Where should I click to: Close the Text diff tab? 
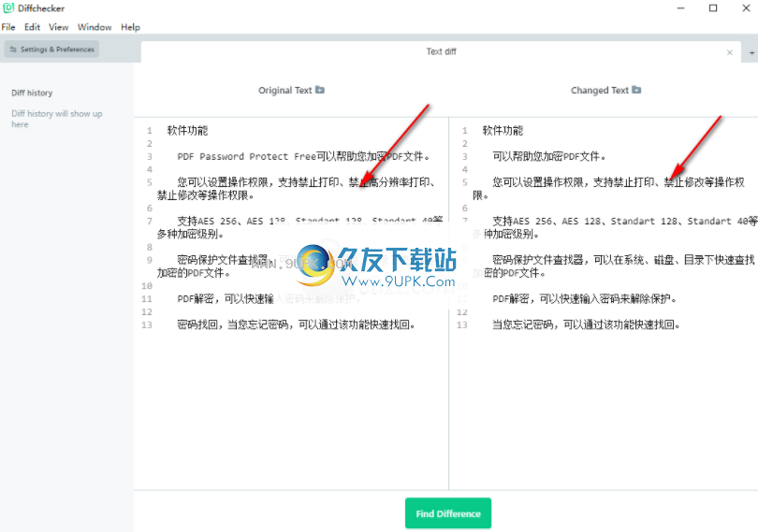[730, 52]
